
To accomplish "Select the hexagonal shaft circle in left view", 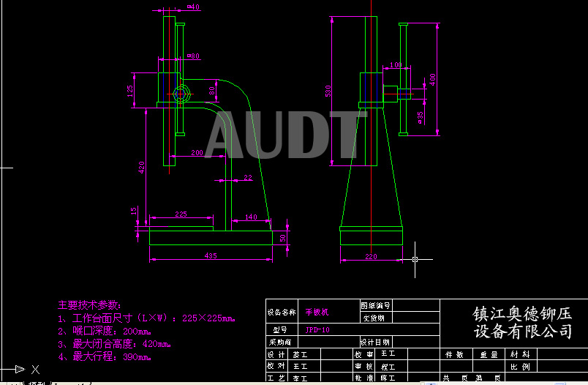I will (x=180, y=93).
